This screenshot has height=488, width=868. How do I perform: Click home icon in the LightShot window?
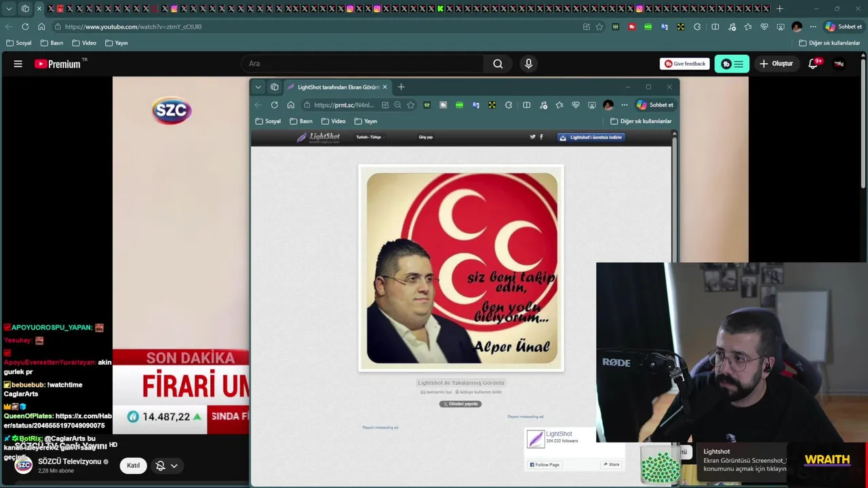(291, 105)
